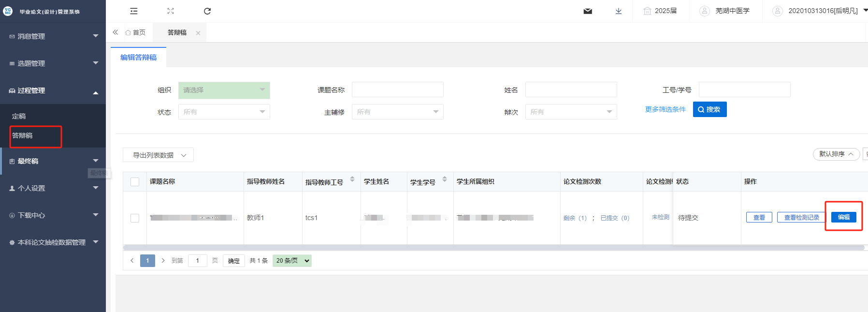This screenshot has height=312, width=868.
Task: Click the blue 搜索 button
Action: pos(709,109)
